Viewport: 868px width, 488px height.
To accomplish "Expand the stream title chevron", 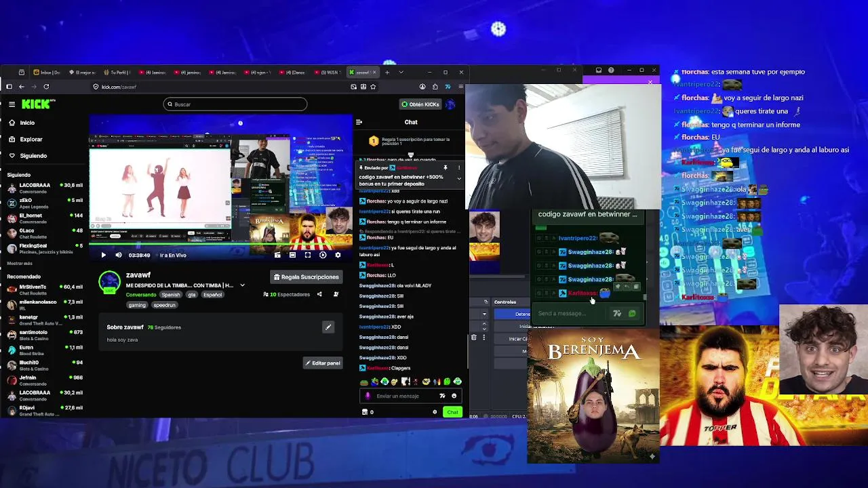I will [x=242, y=285].
